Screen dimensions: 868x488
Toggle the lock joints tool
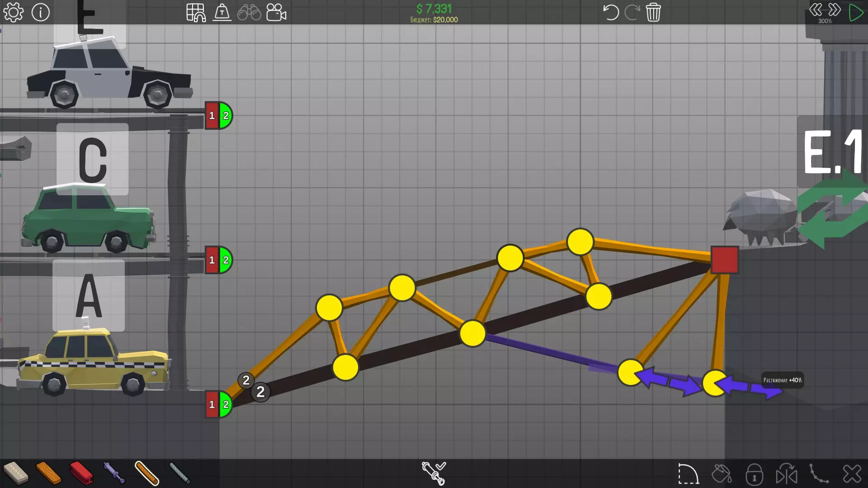(x=754, y=474)
